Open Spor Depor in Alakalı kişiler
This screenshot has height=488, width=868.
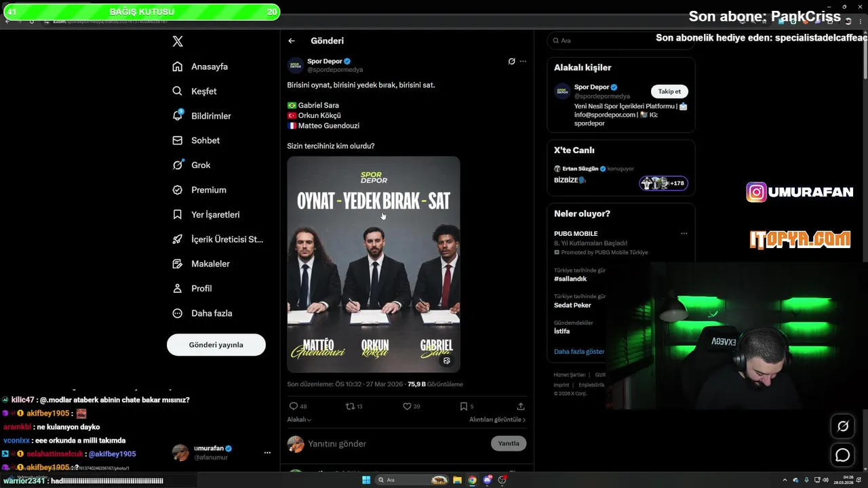pos(591,87)
